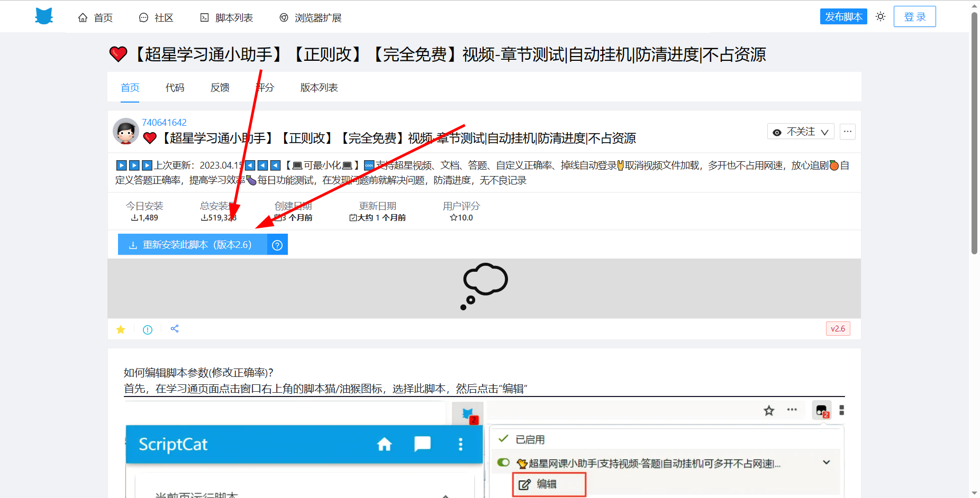Toggle the light/dark theme sun icon
980x498 pixels.
pos(881,16)
